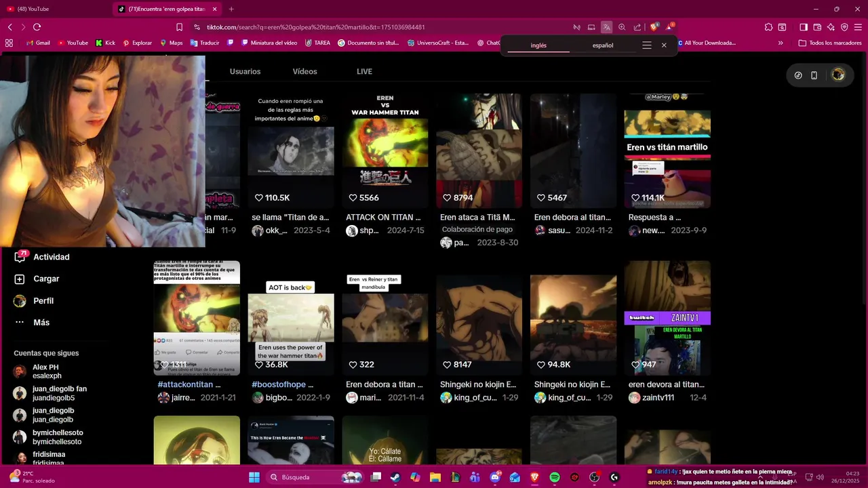This screenshot has height=488, width=868.
Task: Open AOT is back video thumbnail
Action: tap(291, 318)
